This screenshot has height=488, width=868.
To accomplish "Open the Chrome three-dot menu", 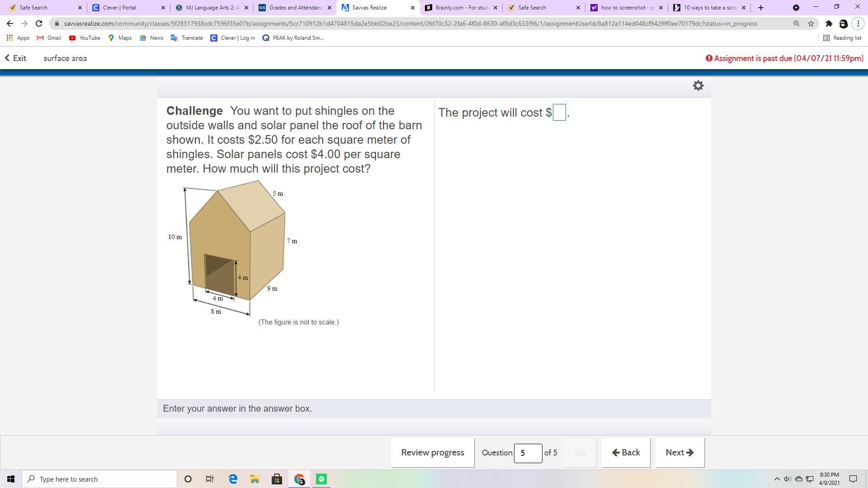I will (858, 23).
